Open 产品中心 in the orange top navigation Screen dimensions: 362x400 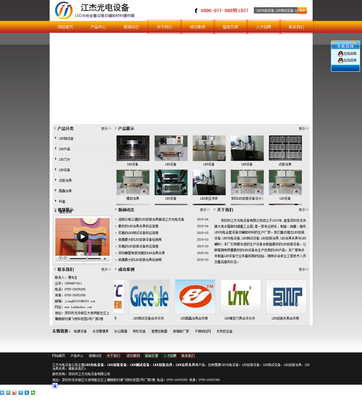point(98,27)
